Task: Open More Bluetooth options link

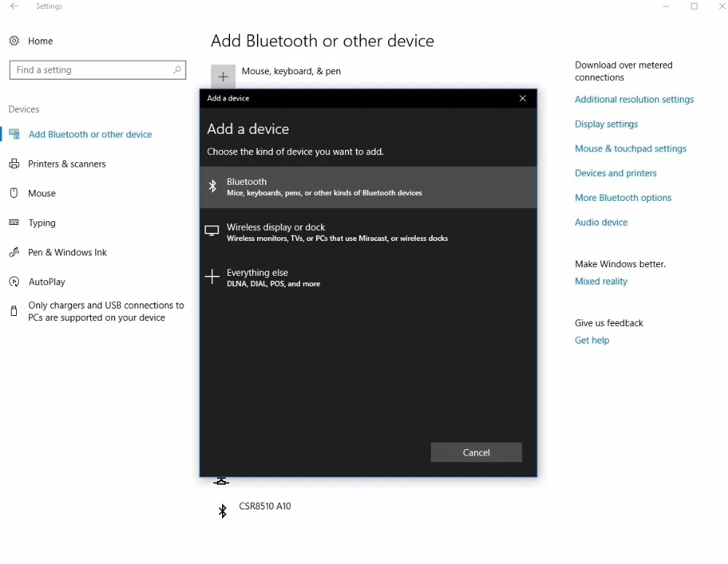Action: pyautogui.click(x=623, y=198)
